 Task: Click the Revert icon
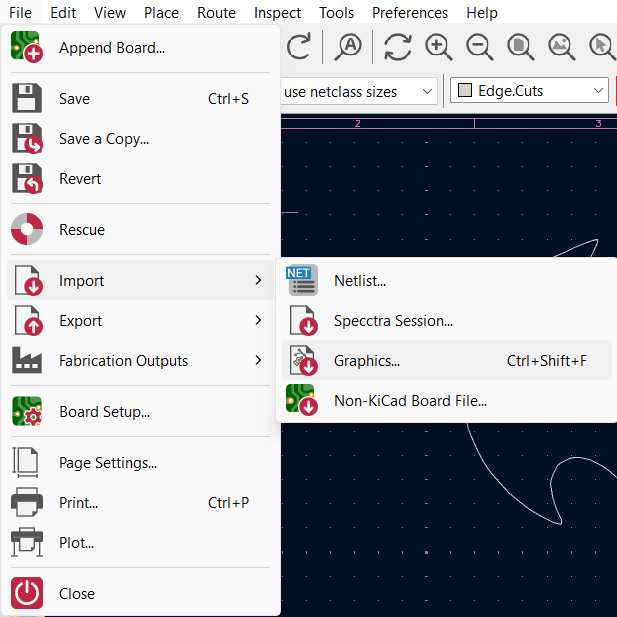(27, 178)
